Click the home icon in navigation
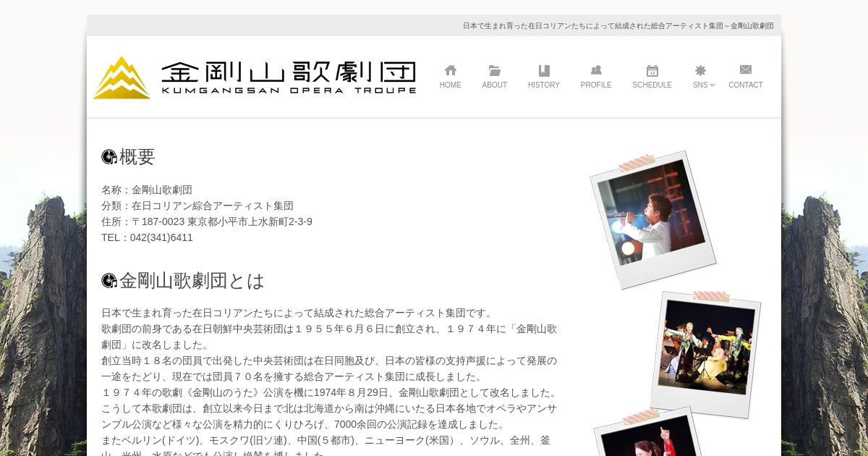 450,70
